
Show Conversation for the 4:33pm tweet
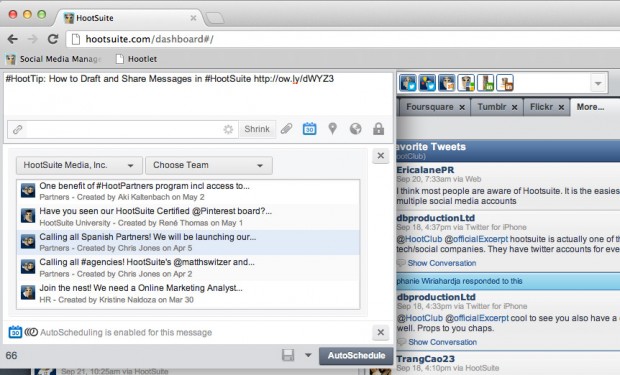[x=442, y=342]
